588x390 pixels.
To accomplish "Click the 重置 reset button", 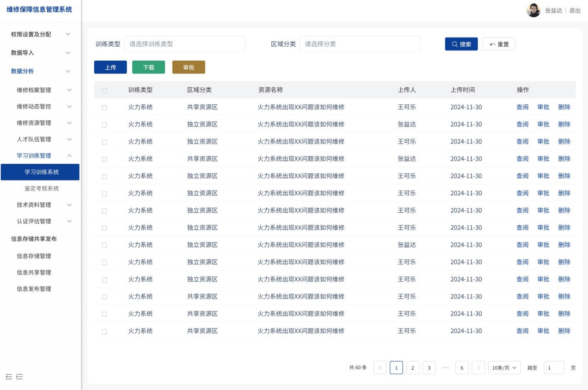I will (x=499, y=44).
